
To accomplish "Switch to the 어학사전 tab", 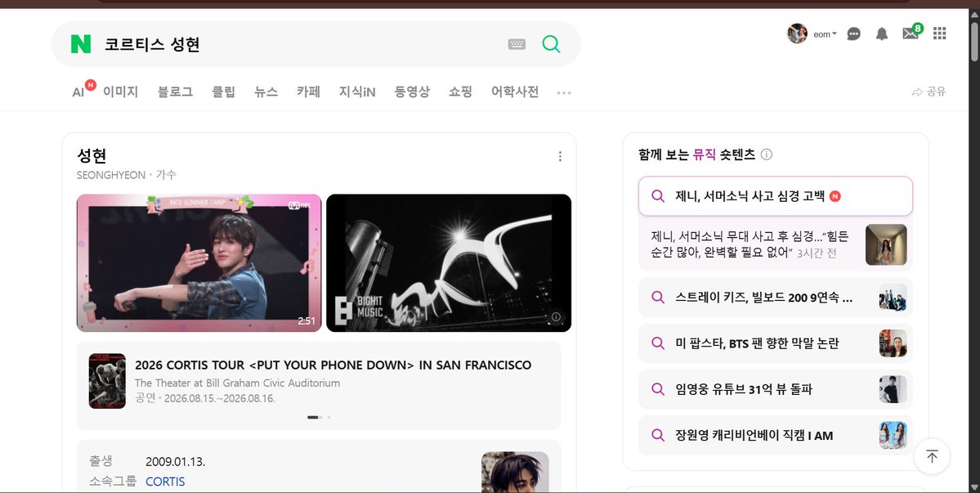I will 515,92.
